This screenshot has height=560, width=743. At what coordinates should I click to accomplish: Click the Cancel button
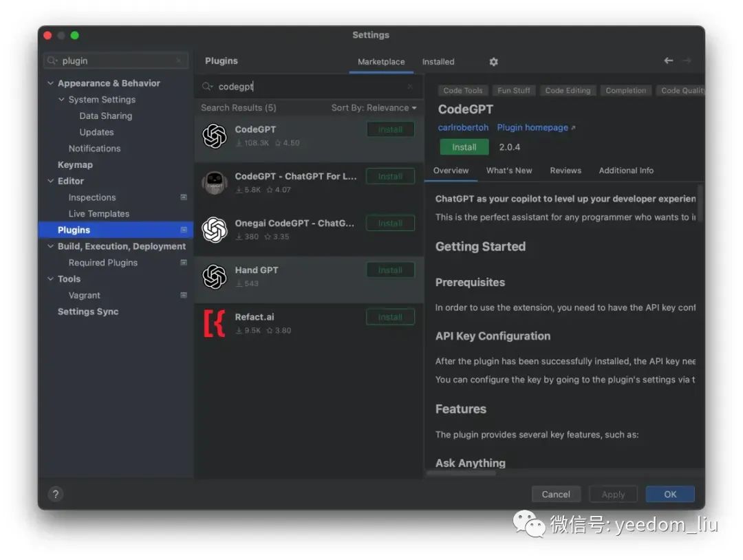click(556, 494)
